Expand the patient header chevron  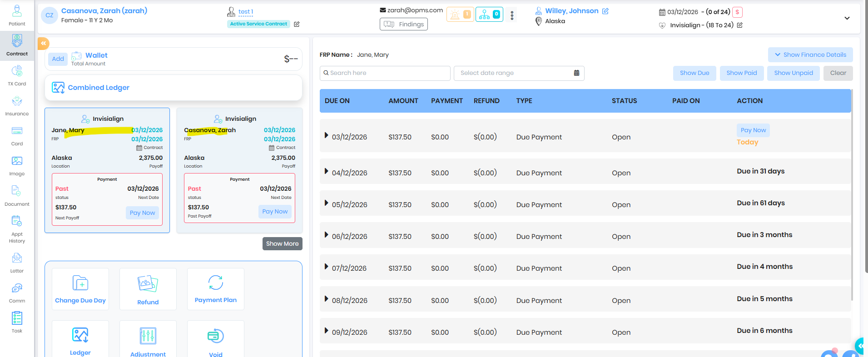[x=847, y=18]
